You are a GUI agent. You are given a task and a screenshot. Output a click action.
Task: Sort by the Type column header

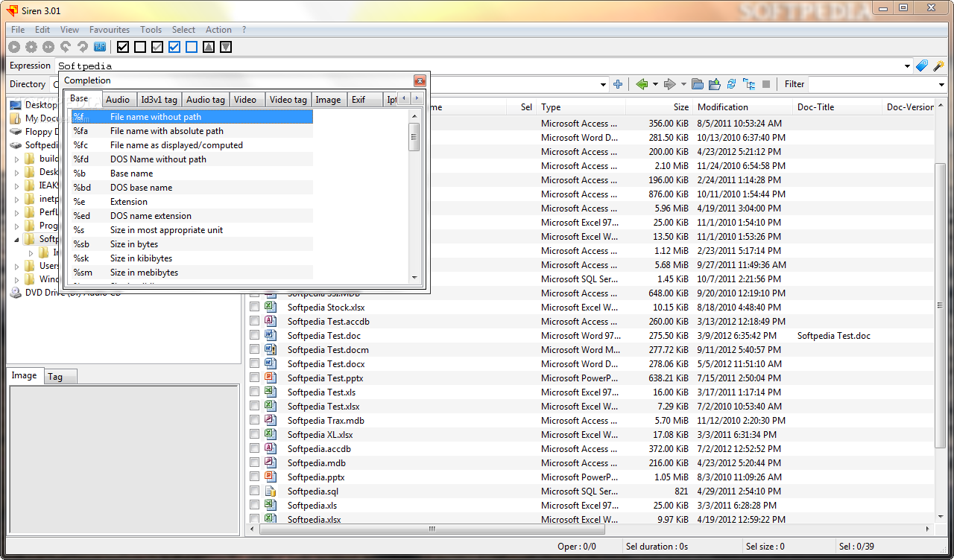coord(581,107)
